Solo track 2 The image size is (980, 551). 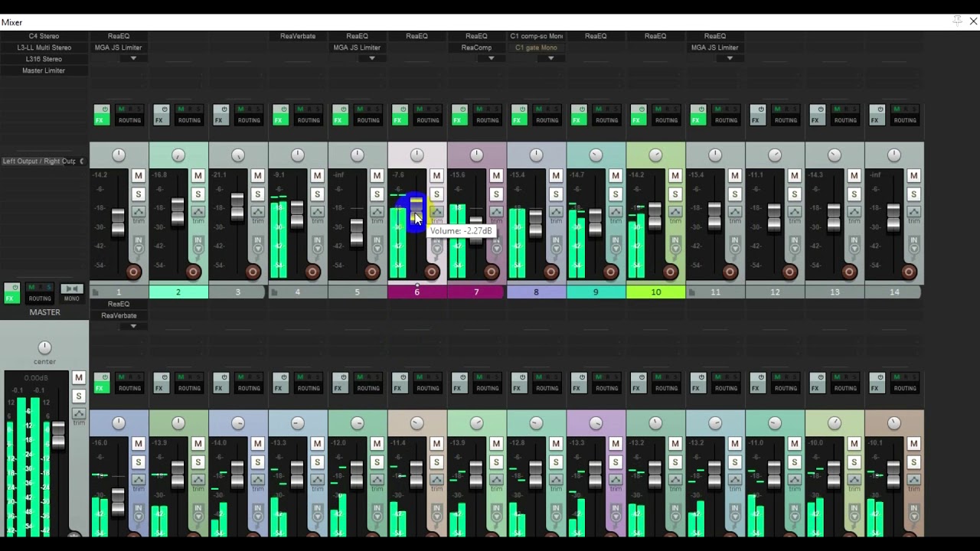[198, 194]
